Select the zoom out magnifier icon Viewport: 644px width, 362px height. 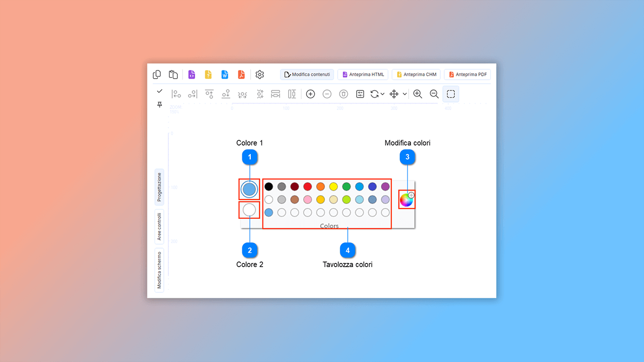(x=434, y=94)
